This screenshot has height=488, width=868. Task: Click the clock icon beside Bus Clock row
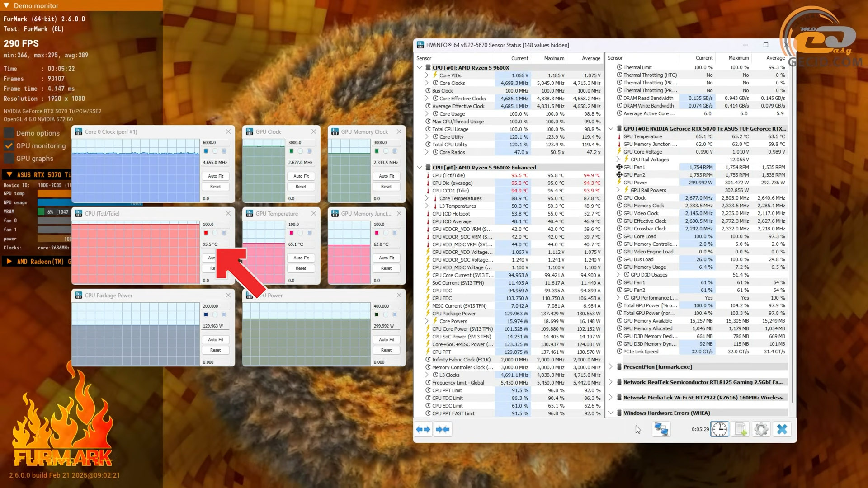point(428,91)
